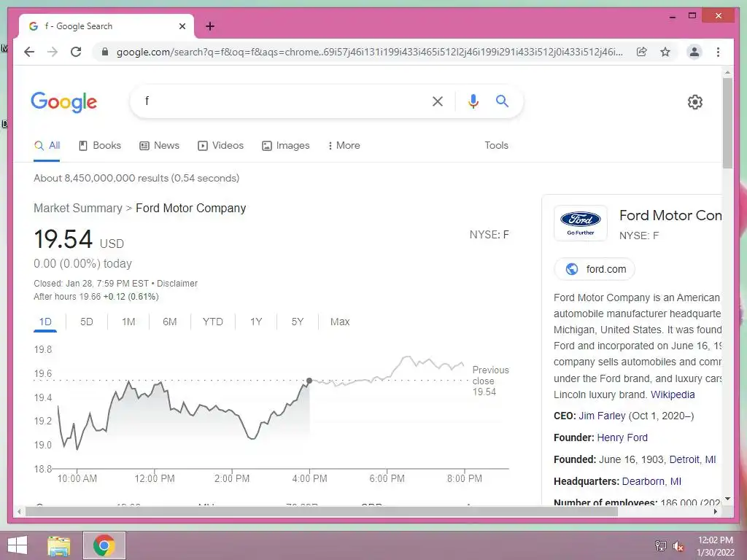Open Windows Start button

[18, 545]
